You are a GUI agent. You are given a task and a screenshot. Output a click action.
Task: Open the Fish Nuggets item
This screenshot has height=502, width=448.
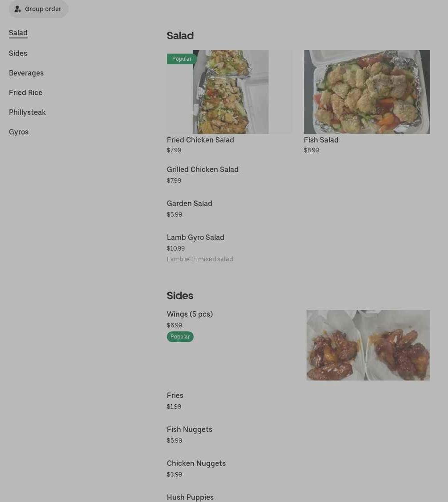click(x=190, y=435)
